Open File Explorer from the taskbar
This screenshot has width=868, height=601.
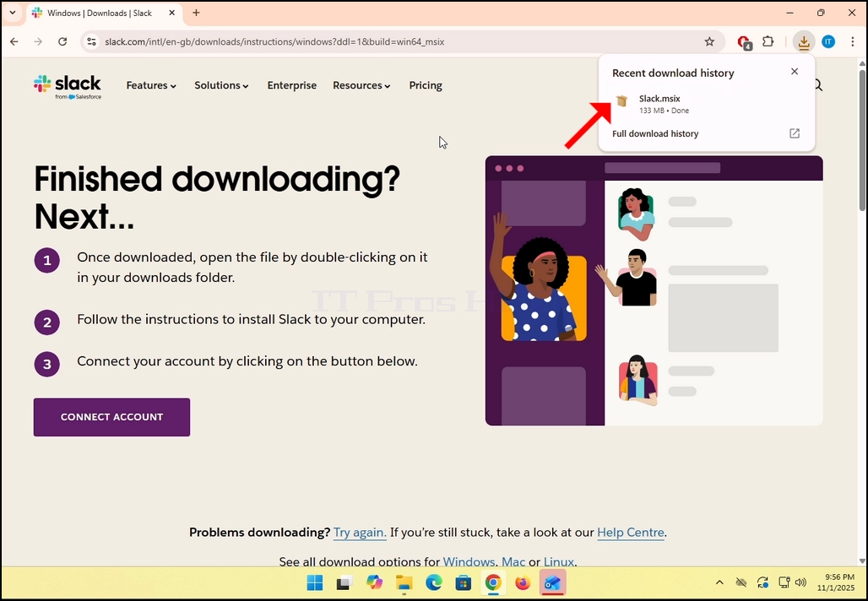(x=404, y=582)
